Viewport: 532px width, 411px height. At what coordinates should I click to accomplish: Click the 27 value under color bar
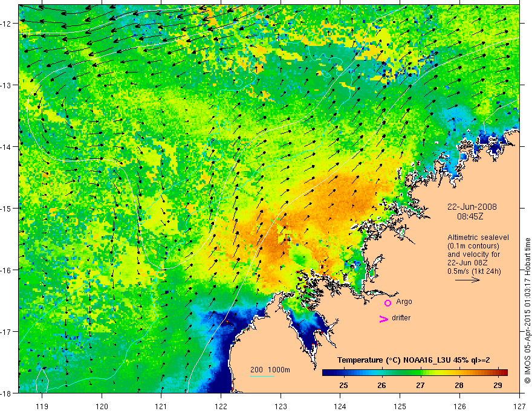click(420, 385)
